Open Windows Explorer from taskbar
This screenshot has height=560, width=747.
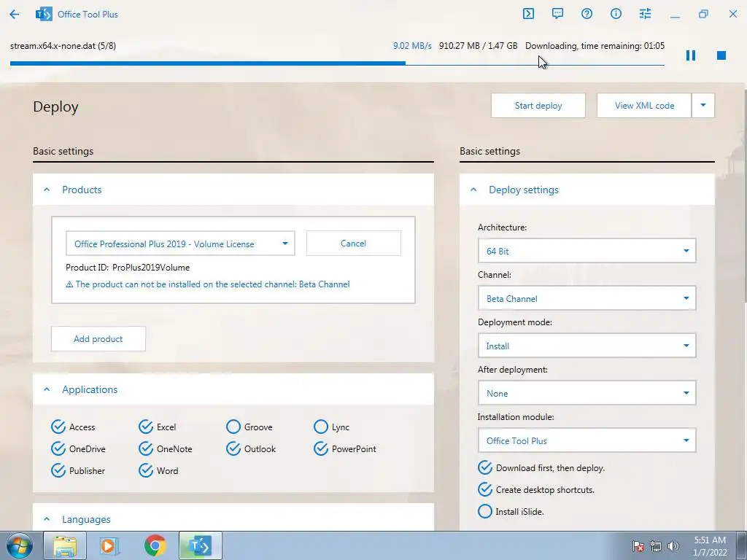[x=65, y=545]
